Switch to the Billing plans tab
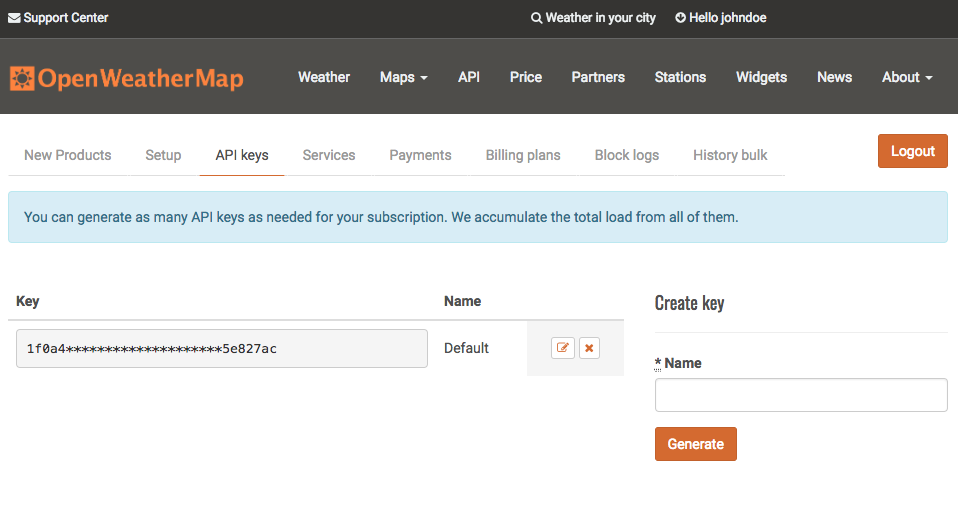This screenshot has height=512, width=958. pyautogui.click(x=523, y=155)
